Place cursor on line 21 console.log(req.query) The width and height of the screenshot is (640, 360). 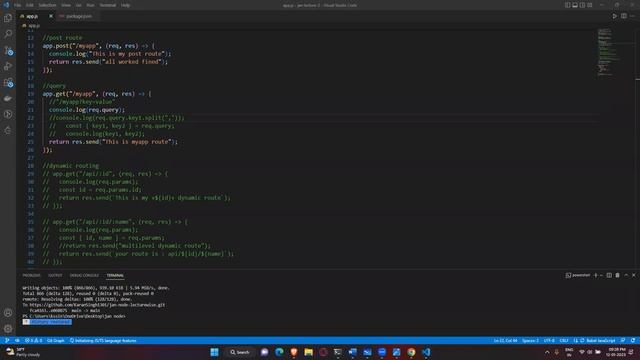tap(87, 110)
